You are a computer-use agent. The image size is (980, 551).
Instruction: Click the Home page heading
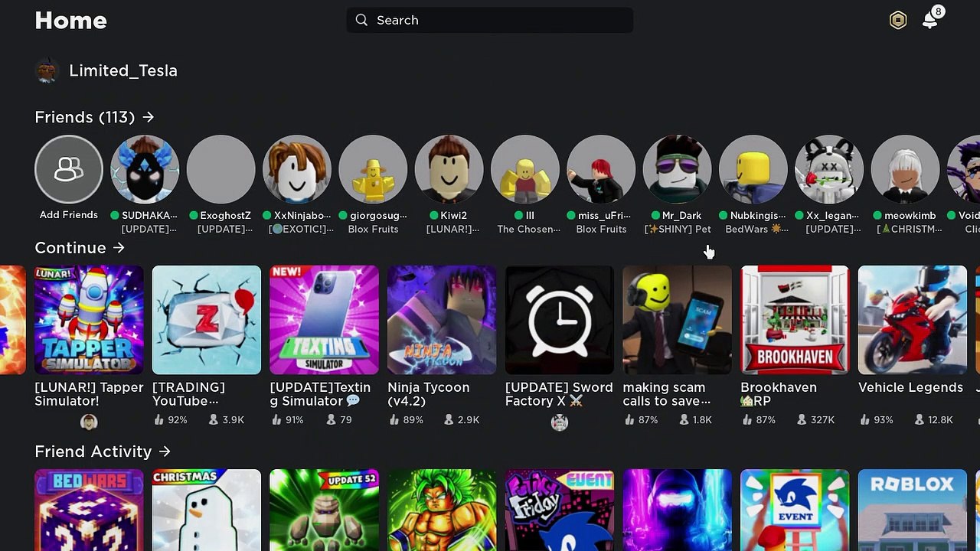(70, 21)
